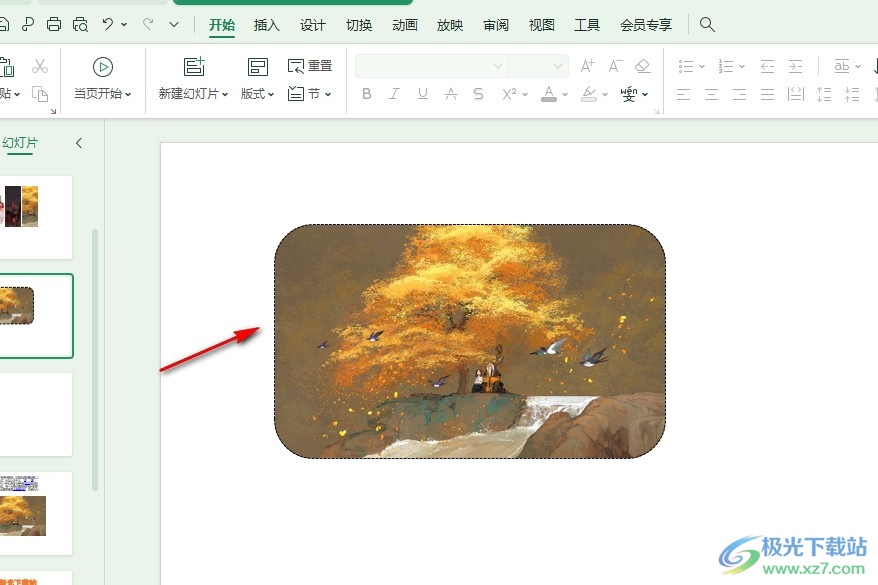Toggle strikethrough formatting

tap(451, 94)
